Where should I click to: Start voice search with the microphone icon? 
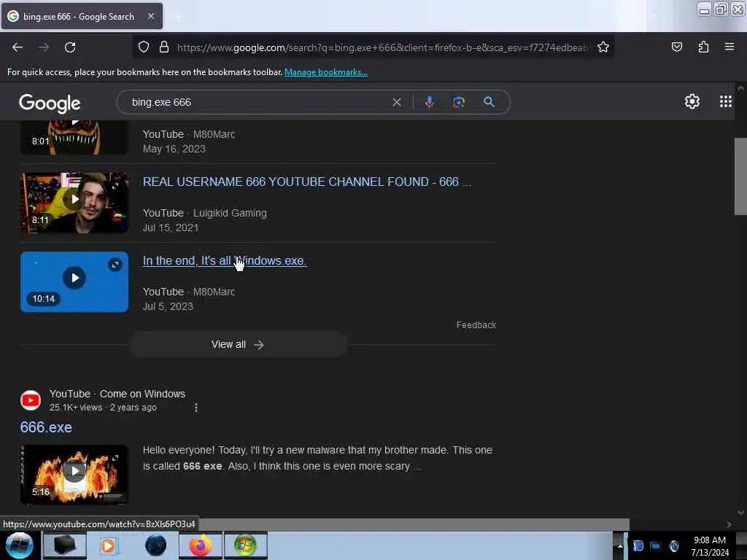pos(429,102)
